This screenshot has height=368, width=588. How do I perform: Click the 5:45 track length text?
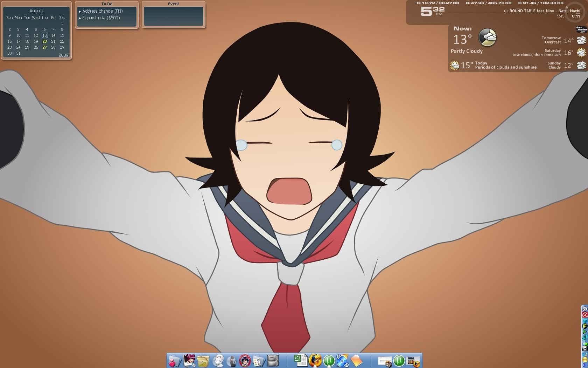pos(560,16)
